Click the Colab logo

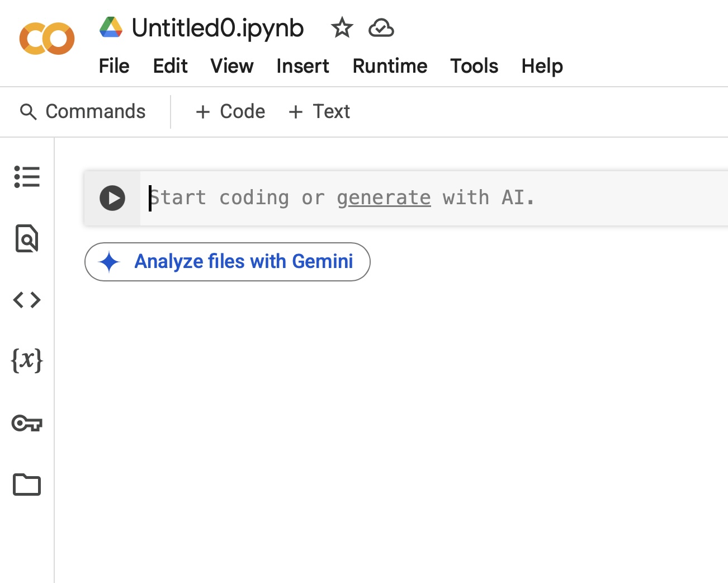(47, 39)
